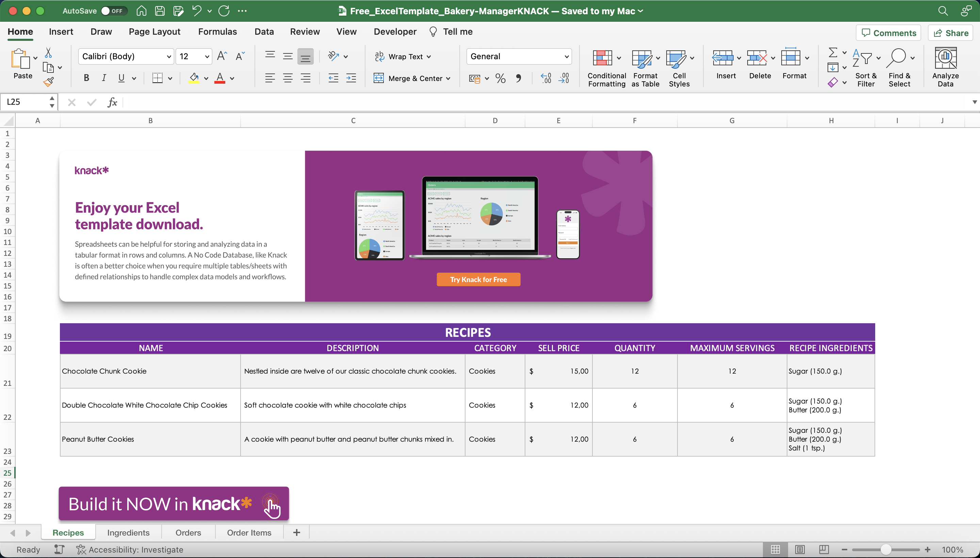Click the Try Knack for Free button
The height and width of the screenshot is (558, 980).
(478, 279)
